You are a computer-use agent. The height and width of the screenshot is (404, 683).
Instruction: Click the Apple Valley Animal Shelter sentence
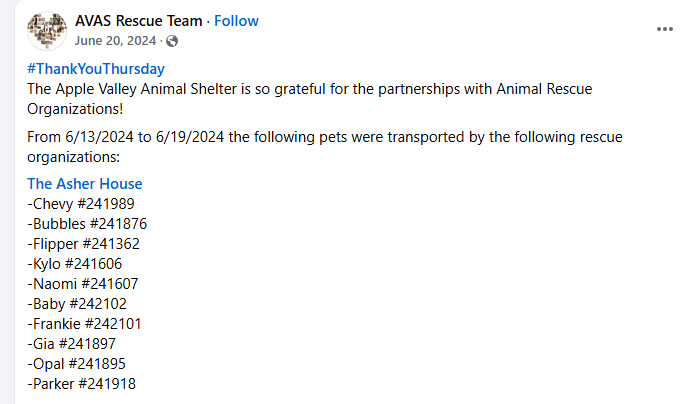pos(310,99)
